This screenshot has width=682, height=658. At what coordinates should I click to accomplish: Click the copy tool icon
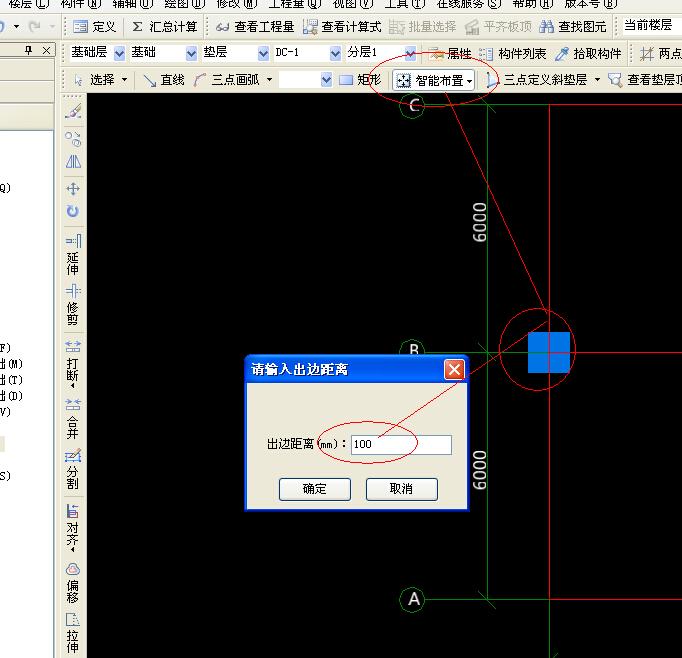[x=73, y=139]
